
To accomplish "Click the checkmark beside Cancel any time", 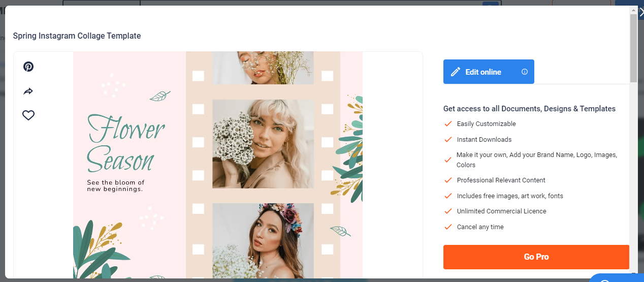I will pyautogui.click(x=448, y=227).
